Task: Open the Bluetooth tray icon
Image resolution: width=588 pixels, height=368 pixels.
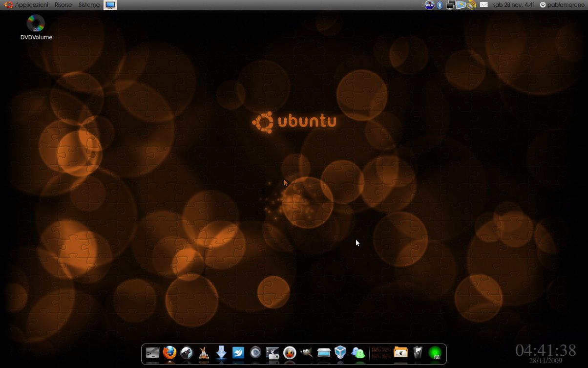Action: (440, 5)
